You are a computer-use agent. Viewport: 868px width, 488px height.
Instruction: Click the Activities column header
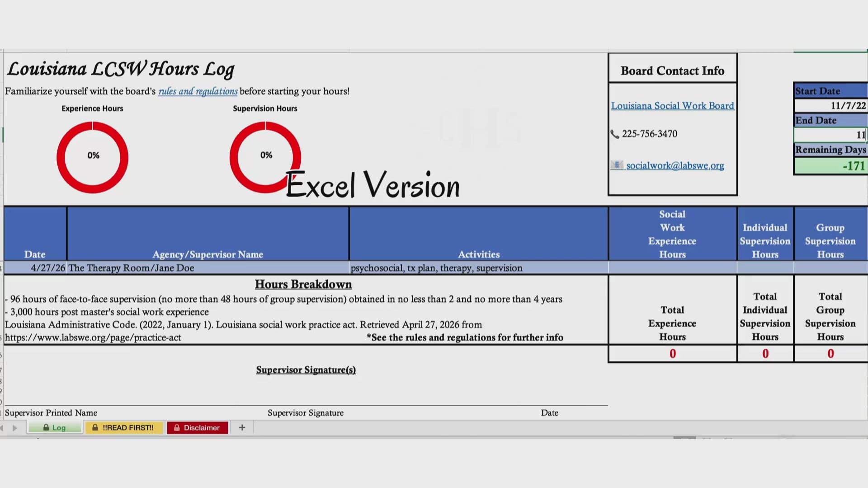point(479,234)
